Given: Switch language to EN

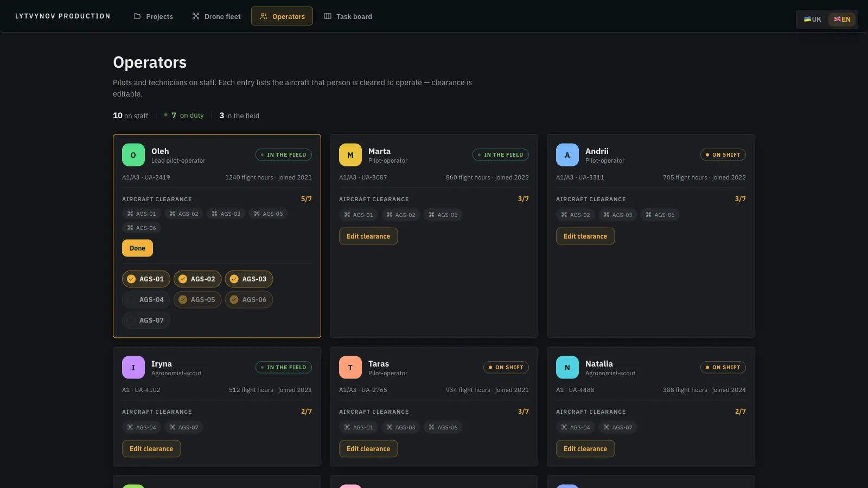Looking at the screenshot, I should (x=842, y=20).
